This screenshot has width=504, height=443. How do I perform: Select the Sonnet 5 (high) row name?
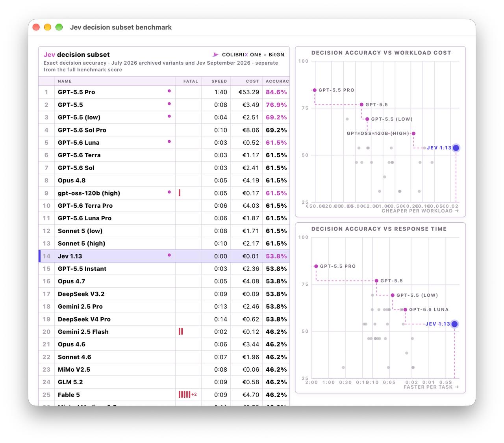click(82, 244)
